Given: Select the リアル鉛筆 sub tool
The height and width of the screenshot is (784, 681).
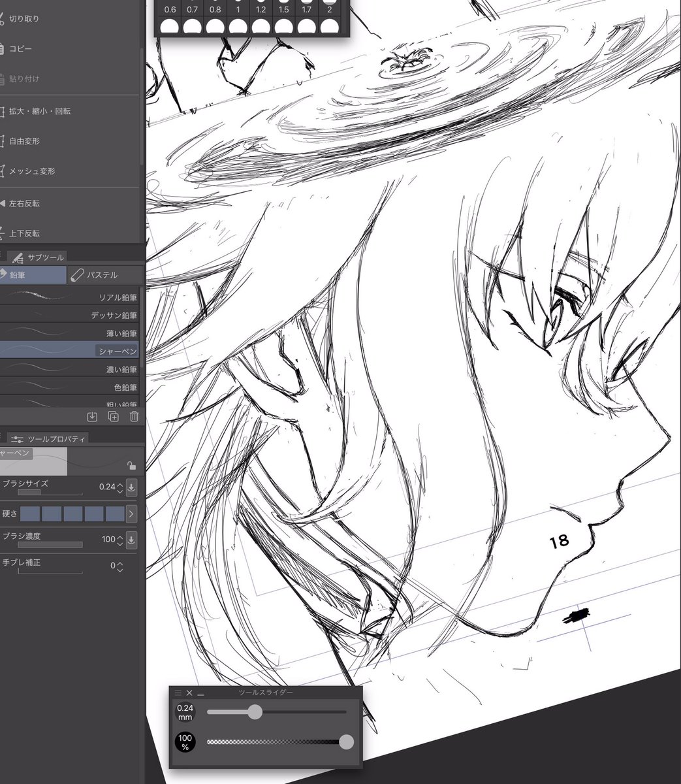Looking at the screenshot, I should (69, 297).
